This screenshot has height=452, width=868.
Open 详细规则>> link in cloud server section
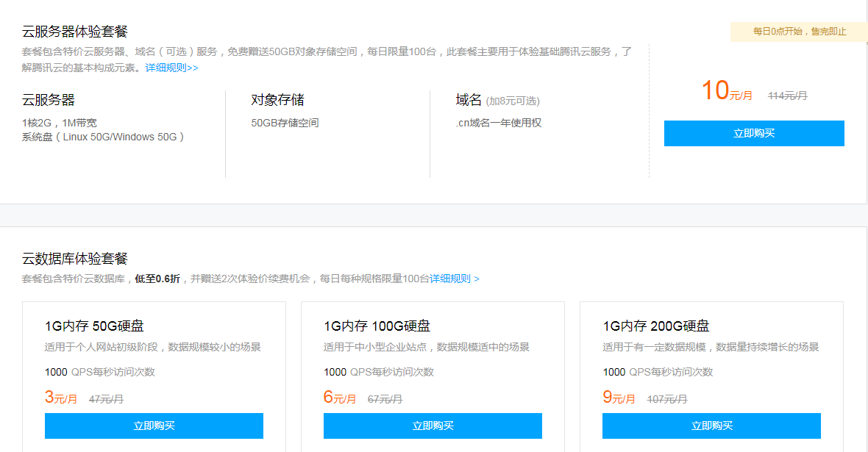[x=171, y=68]
